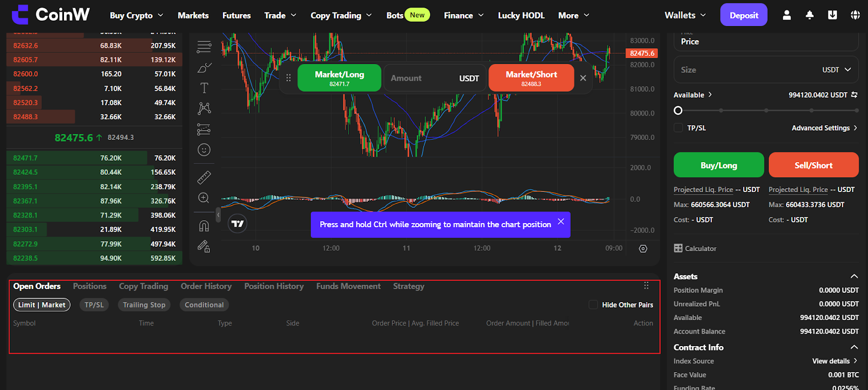Image resolution: width=868 pixels, height=390 pixels.
Task: Switch to the Order History tab
Action: 206,286
